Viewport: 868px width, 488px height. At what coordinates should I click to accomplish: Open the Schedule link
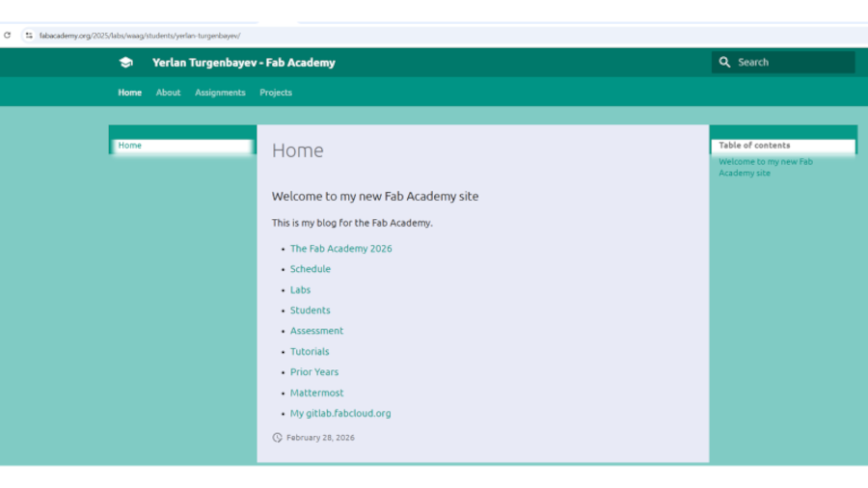point(310,269)
